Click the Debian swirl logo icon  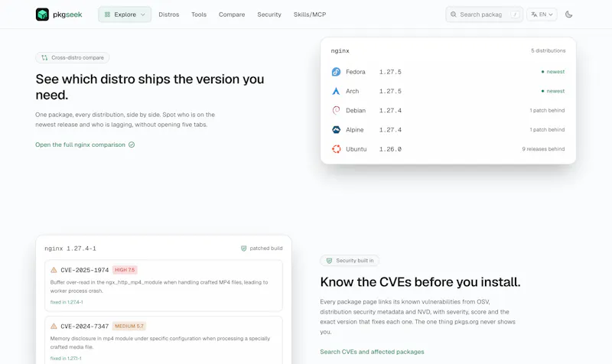[x=336, y=110]
